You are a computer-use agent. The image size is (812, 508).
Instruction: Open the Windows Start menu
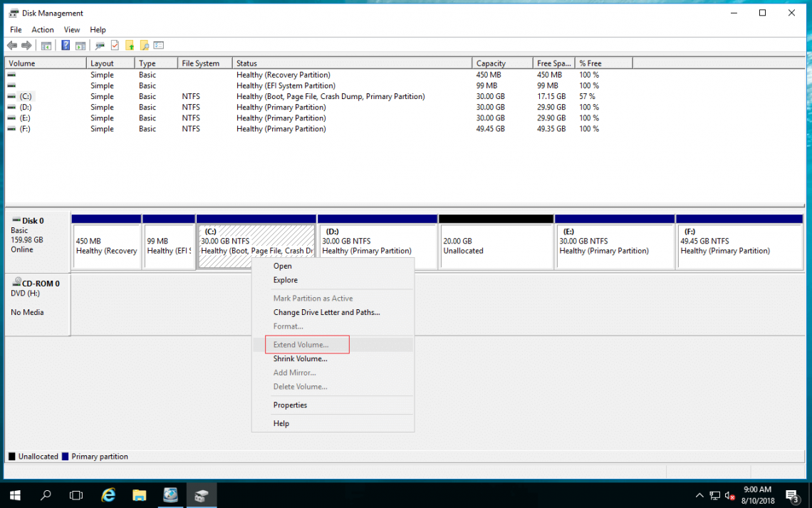[x=14, y=494]
